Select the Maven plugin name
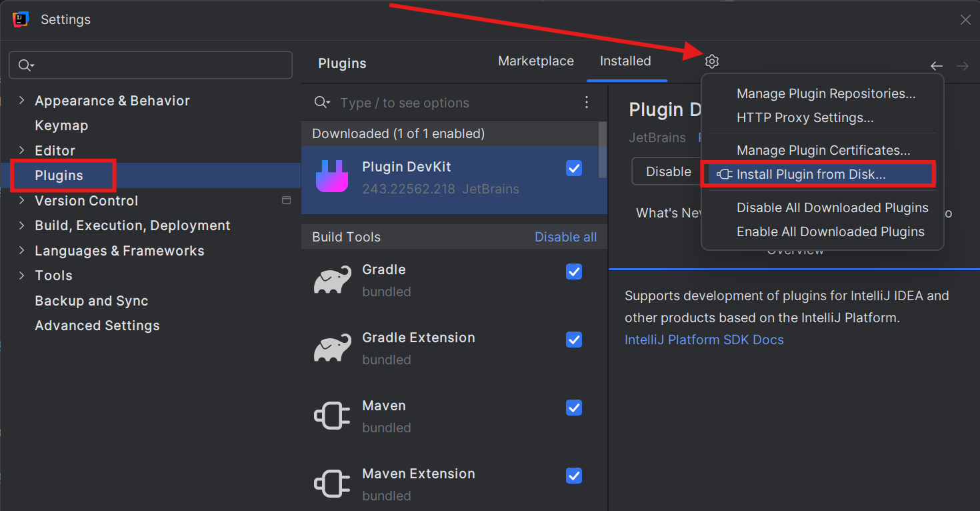 (384, 406)
